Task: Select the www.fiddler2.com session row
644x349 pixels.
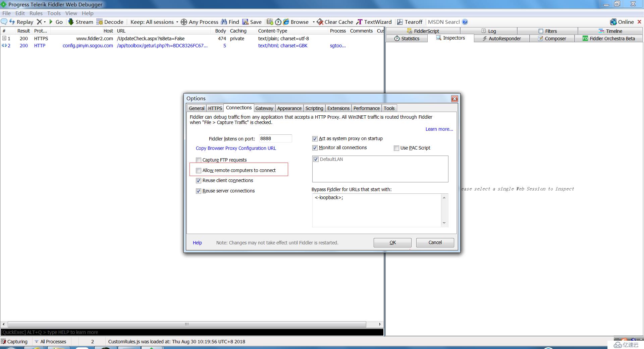Action: tap(192, 39)
